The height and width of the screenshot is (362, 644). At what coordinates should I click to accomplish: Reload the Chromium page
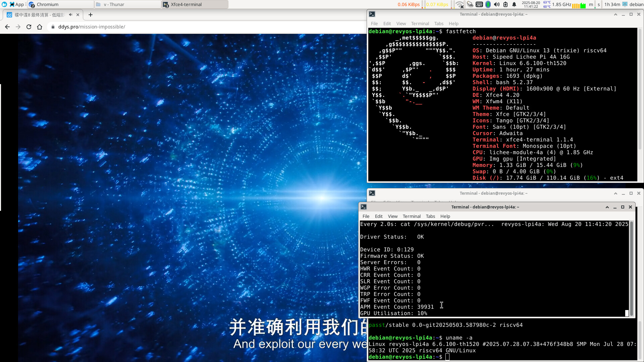pos(29,27)
